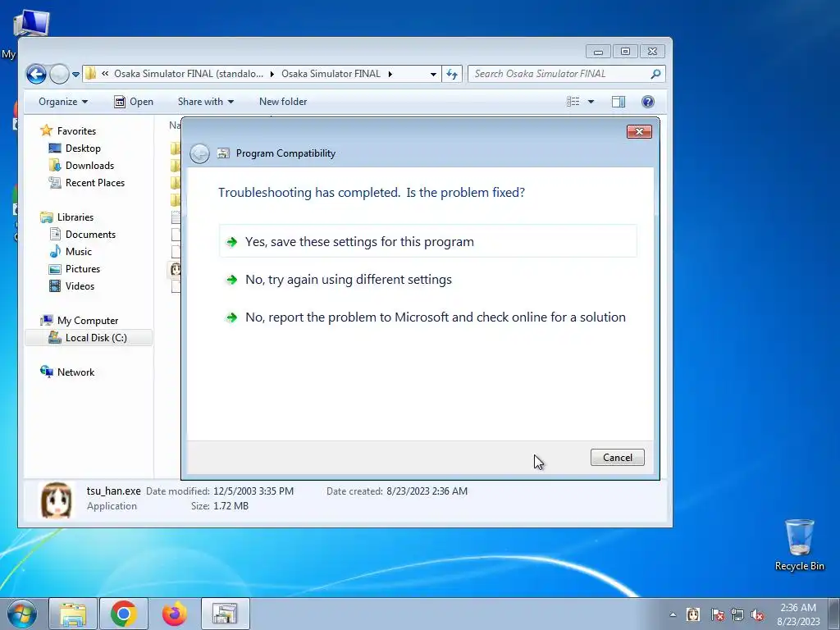Open Pictures library
The image size is (840, 630).
point(83,268)
